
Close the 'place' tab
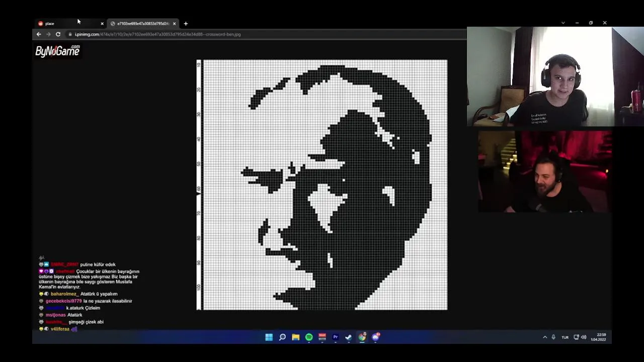point(102,24)
